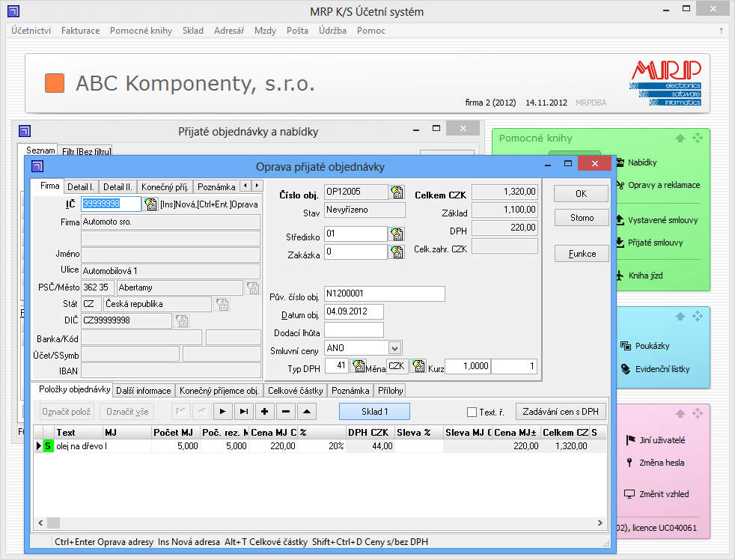
Task: Open the Mzdy menu
Action: click(265, 31)
